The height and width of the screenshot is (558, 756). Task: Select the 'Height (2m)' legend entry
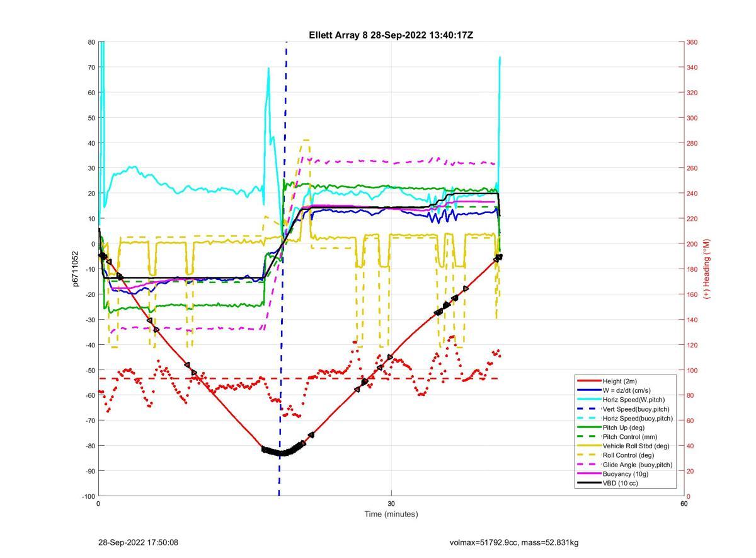tap(625, 381)
